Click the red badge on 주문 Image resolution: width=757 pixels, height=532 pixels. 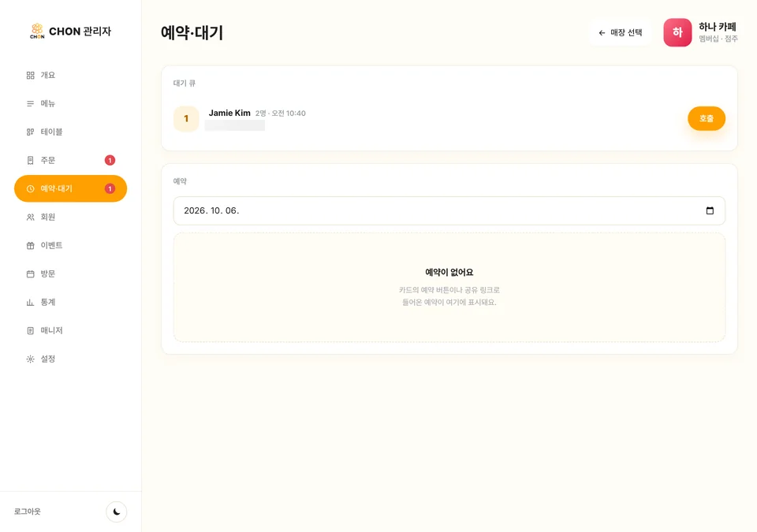(110, 160)
